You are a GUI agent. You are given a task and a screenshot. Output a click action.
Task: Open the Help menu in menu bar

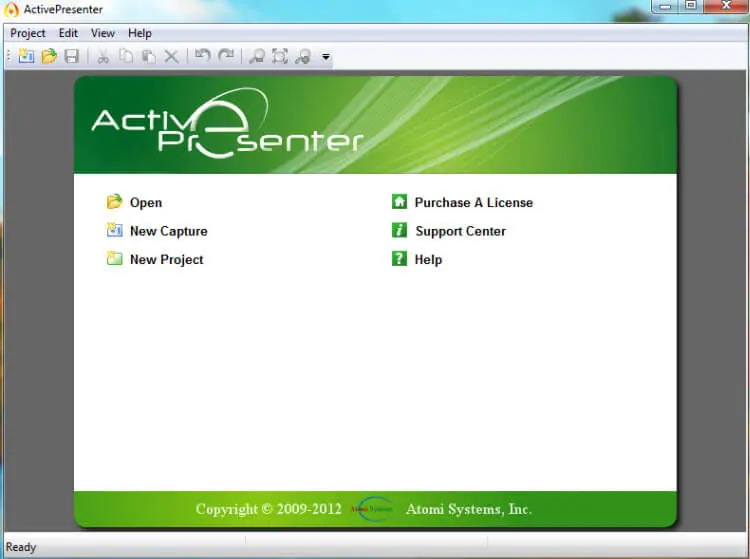140,33
